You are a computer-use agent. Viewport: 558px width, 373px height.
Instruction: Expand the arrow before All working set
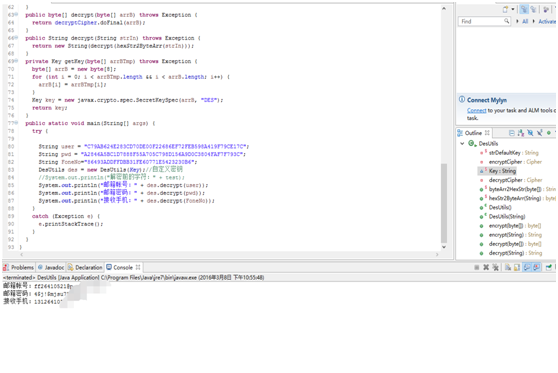point(517,21)
